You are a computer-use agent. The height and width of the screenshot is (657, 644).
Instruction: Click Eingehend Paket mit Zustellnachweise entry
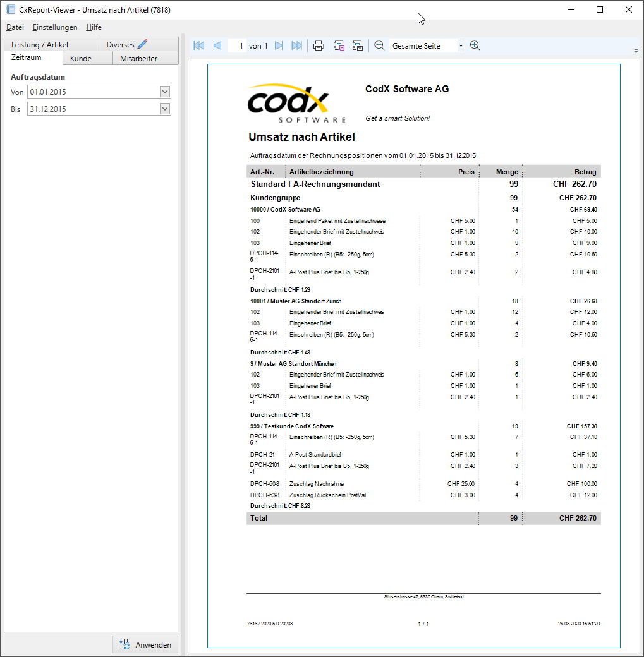pos(337,221)
